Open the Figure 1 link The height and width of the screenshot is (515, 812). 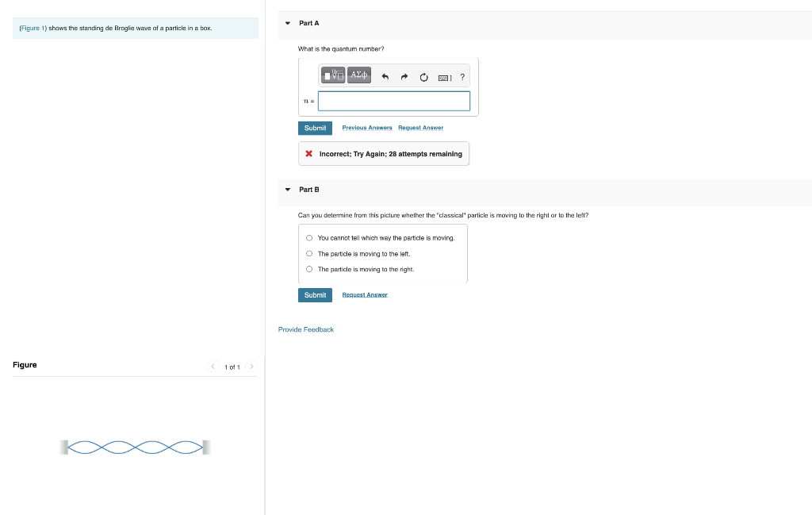coord(33,28)
